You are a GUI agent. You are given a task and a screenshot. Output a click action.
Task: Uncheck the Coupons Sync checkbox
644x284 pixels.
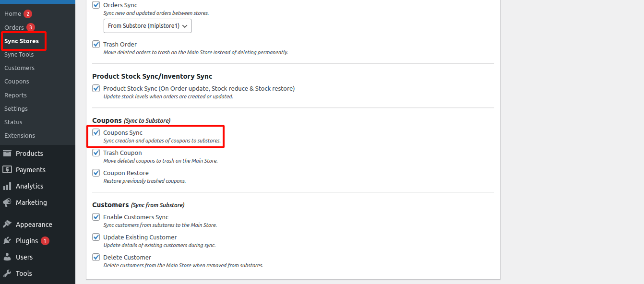(x=96, y=133)
